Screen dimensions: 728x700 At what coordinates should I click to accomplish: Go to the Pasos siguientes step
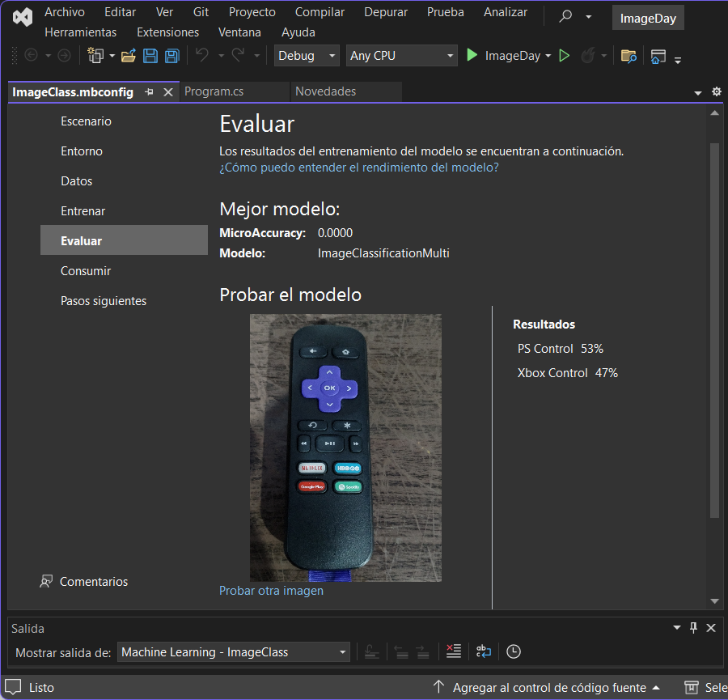point(124,301)
